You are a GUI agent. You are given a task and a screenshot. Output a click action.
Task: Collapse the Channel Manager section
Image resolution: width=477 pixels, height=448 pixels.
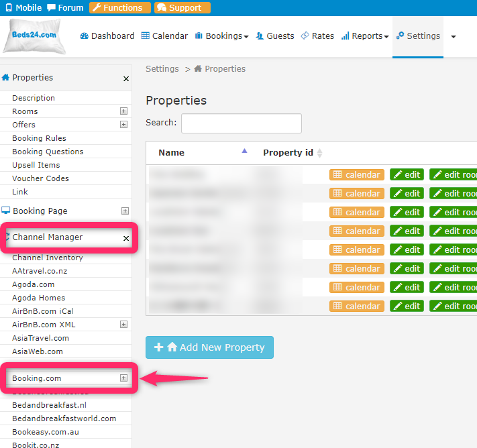(126, 239)
